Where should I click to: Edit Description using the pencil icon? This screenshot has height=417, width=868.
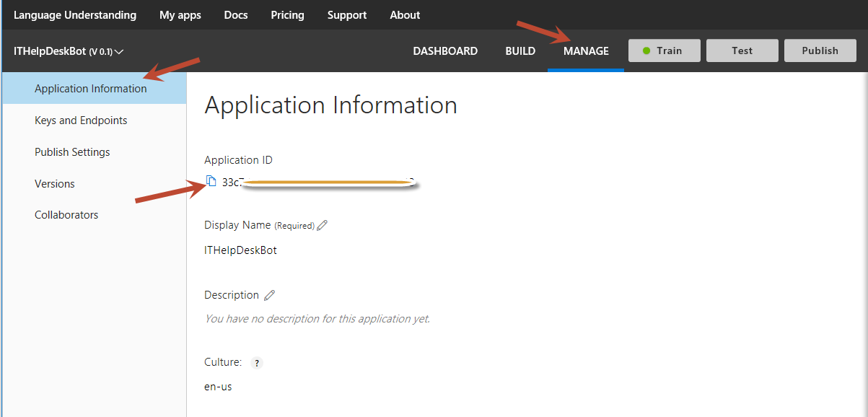pos(269,295)
